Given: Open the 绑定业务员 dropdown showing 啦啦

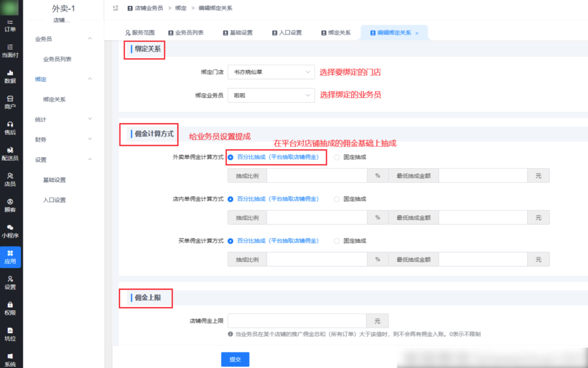Looking at the screenshot, I should pos(270,95).
